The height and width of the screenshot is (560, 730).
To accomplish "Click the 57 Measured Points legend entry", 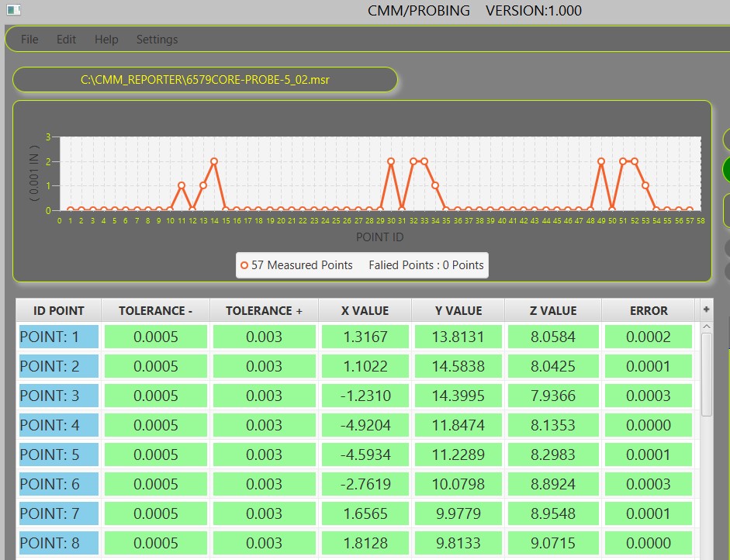I will click(x=296, y=265).
